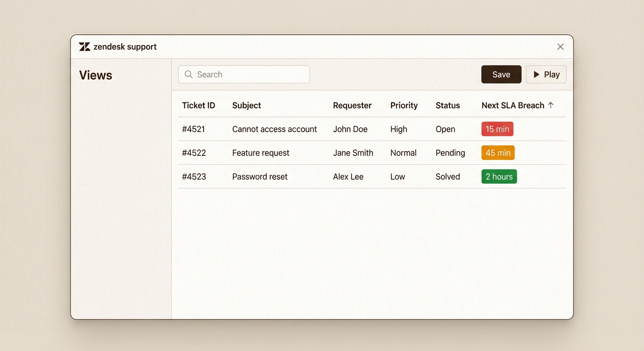644x351 pixels.
Task: Click the sort arrow beside Next SLA Breach
Action: pyautogui.click(x=551, y=105)
